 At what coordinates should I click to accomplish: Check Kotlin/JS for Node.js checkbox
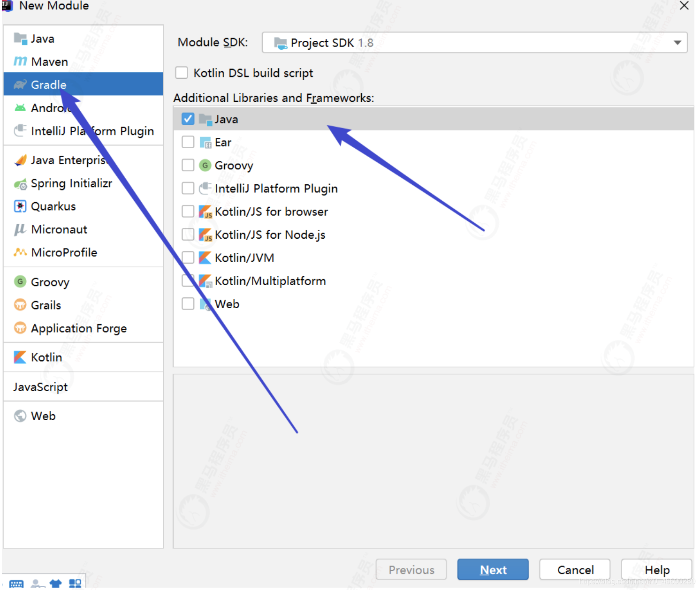(188, 234)
